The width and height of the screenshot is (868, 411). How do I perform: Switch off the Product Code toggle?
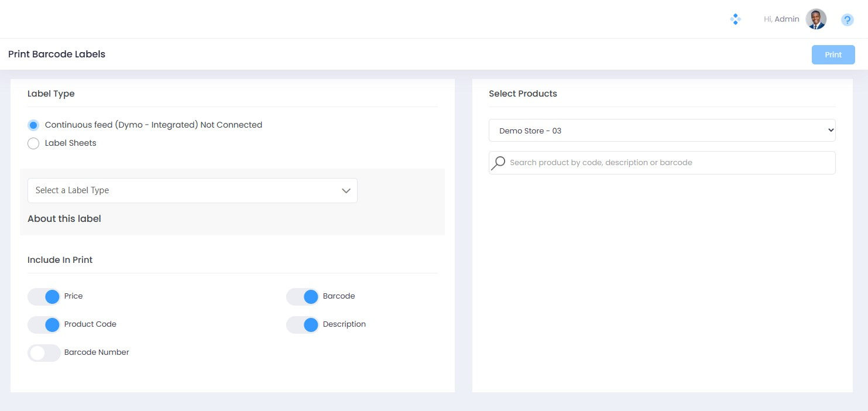tap(44, 325)
